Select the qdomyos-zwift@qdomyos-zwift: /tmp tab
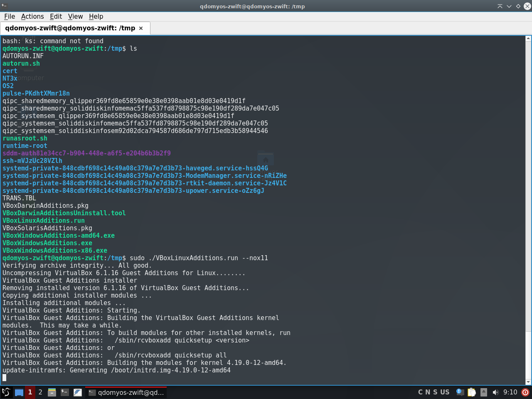This screenshot has height=399, width=532. [75, 28]
